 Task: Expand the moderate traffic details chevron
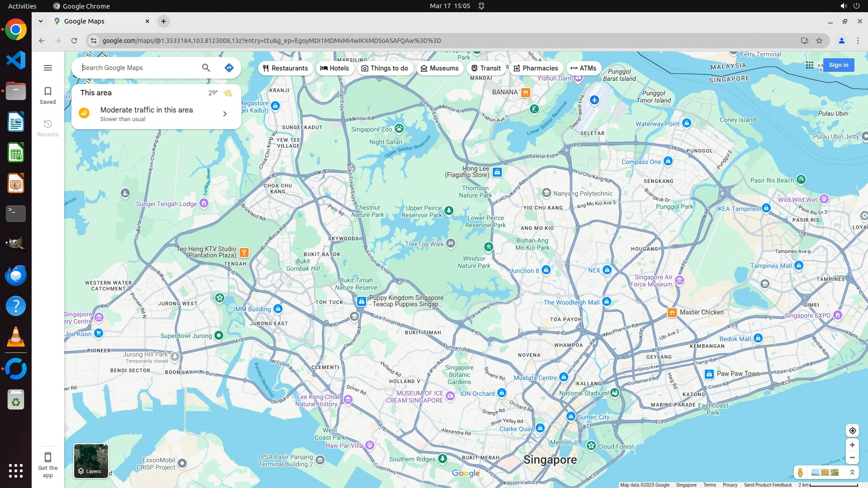click(225, 114)
